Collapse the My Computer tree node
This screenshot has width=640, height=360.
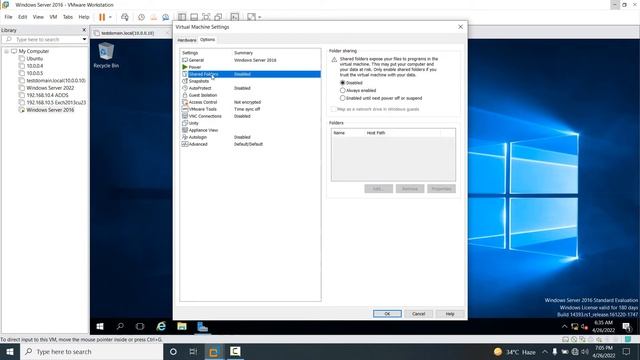[6, 51]
